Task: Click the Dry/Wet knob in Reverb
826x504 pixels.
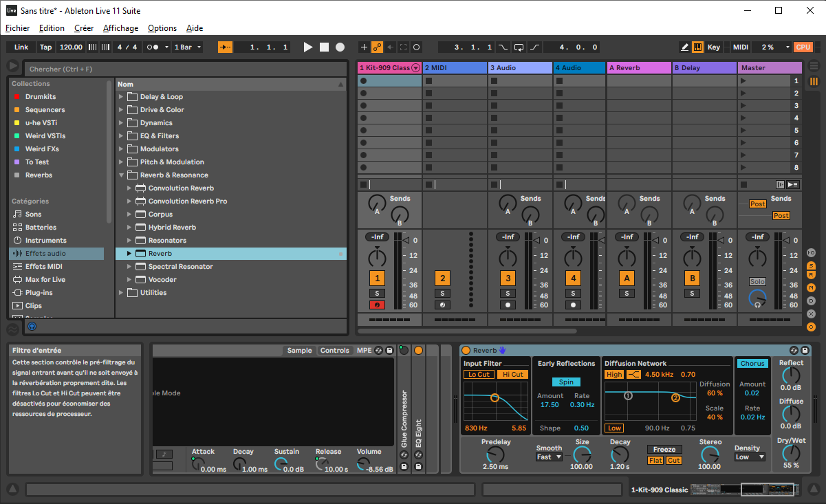Action: tap(791, 454)
